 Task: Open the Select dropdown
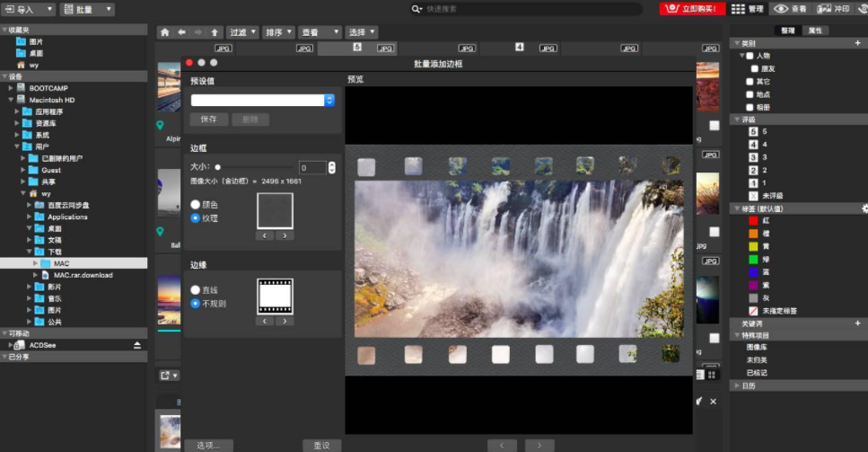(362, 32)
